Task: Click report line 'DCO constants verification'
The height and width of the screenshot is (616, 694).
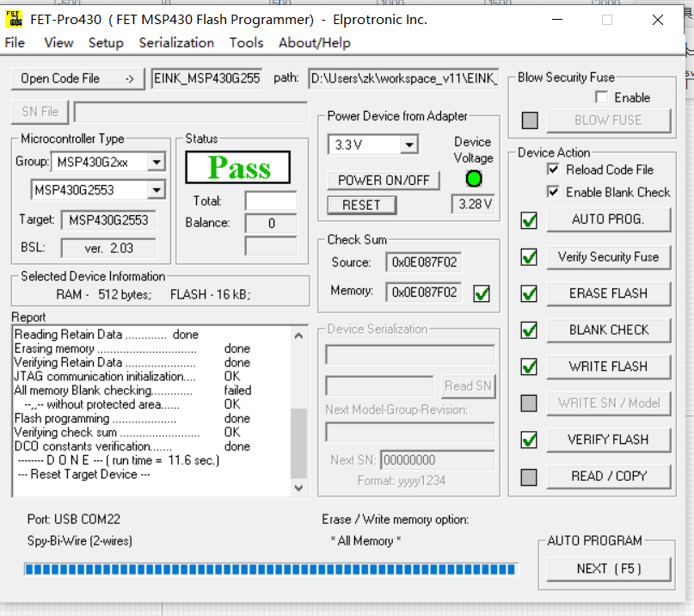Action: 132,447
